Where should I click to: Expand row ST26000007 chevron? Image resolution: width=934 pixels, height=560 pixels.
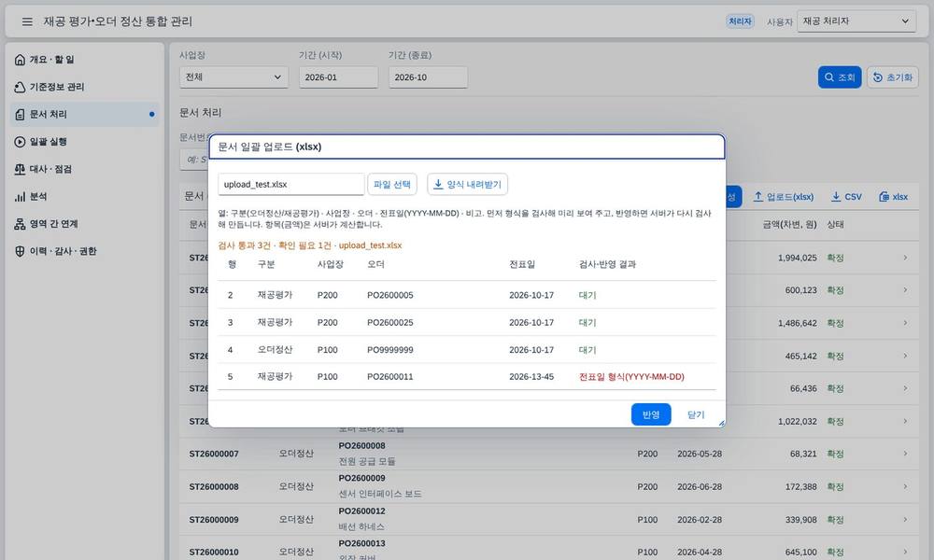coord(905,454)
